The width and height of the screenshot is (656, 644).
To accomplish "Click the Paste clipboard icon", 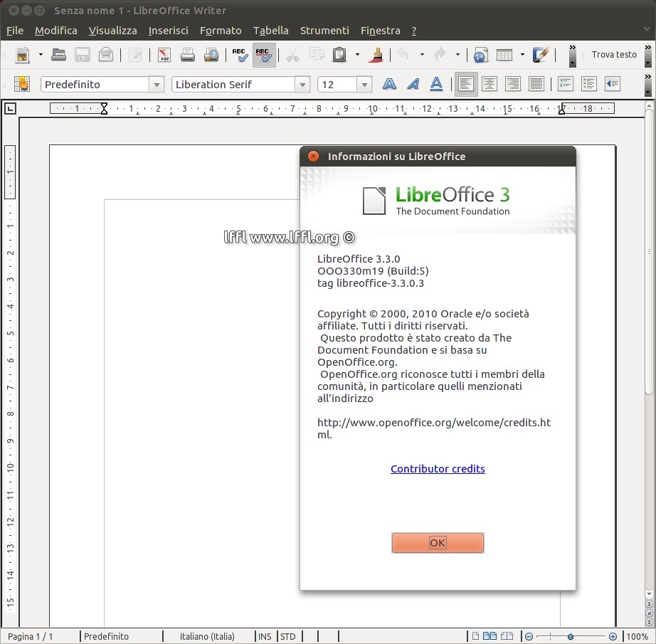I will tap(339, 55).
